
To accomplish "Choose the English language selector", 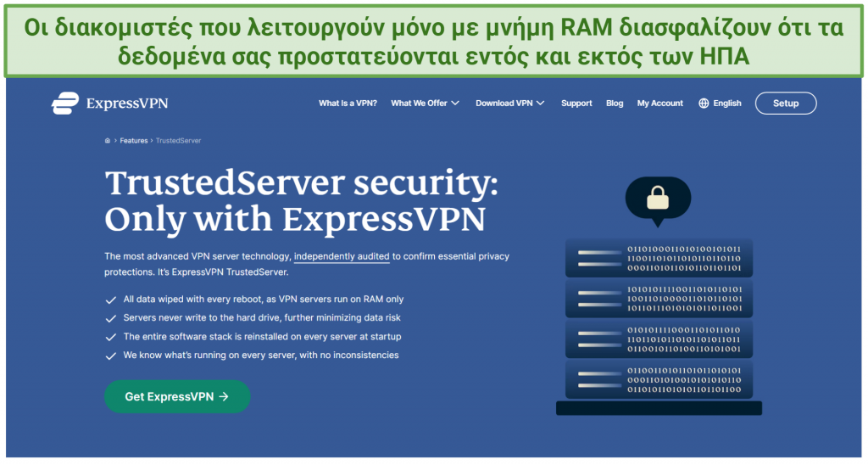I will (720, 103).
